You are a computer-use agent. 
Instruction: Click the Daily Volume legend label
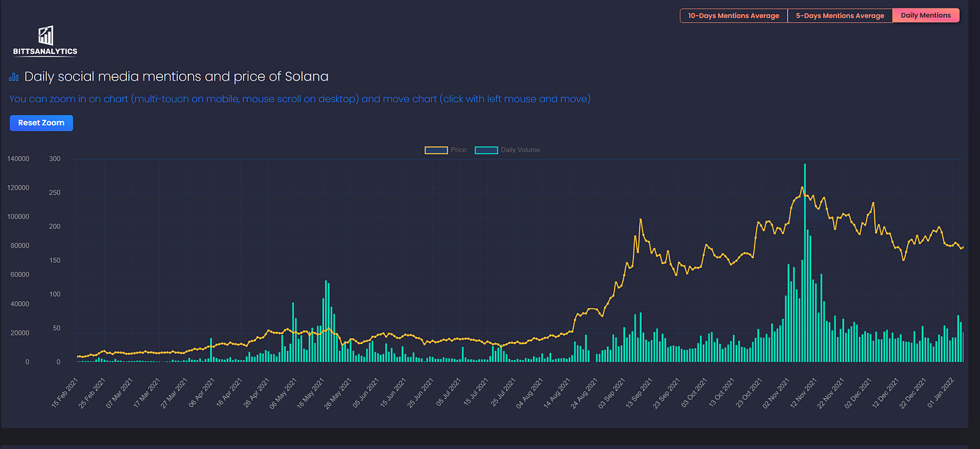point(521,150)
